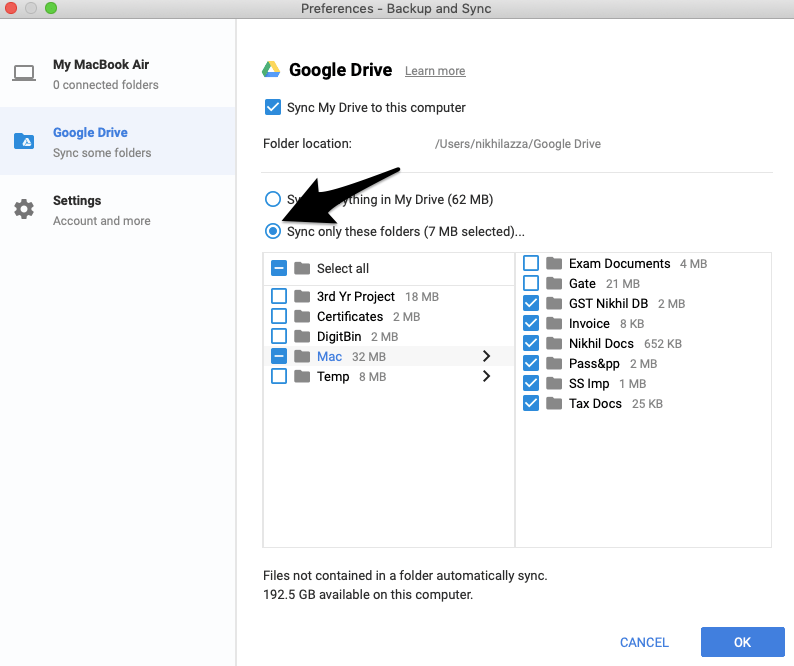Uncheck the Tax Docs checkbox
This screenshot has height=666, width=794.
pos(531,403)
